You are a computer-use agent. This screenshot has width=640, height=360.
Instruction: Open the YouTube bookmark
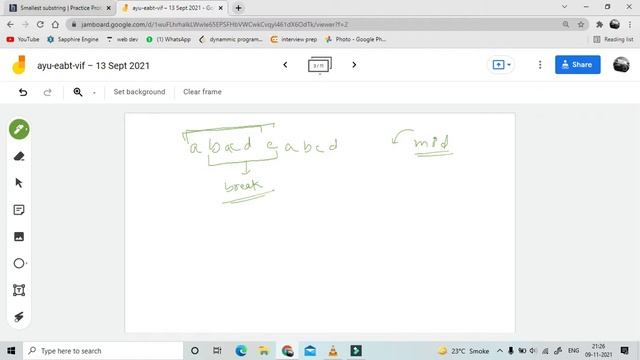23,39
